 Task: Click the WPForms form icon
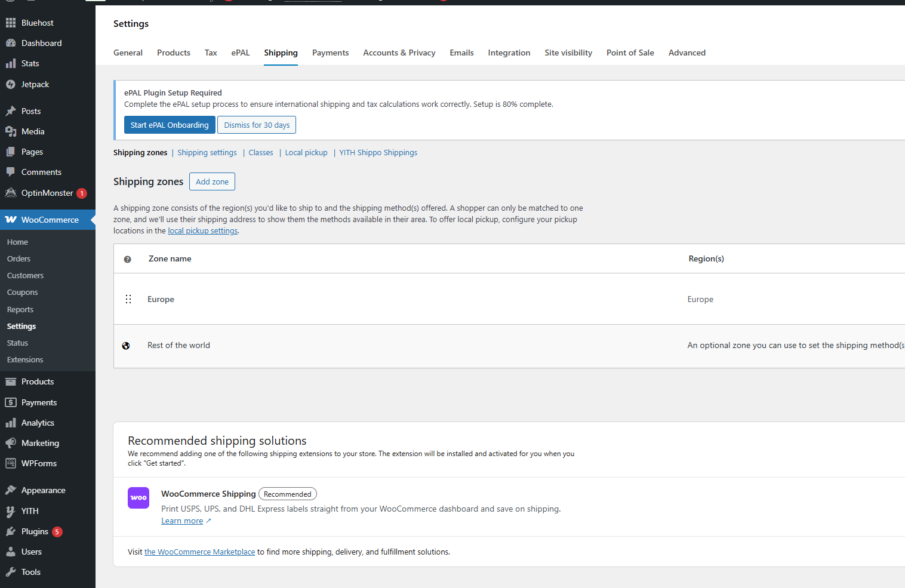pyautogui.click(x=11, y=463)
